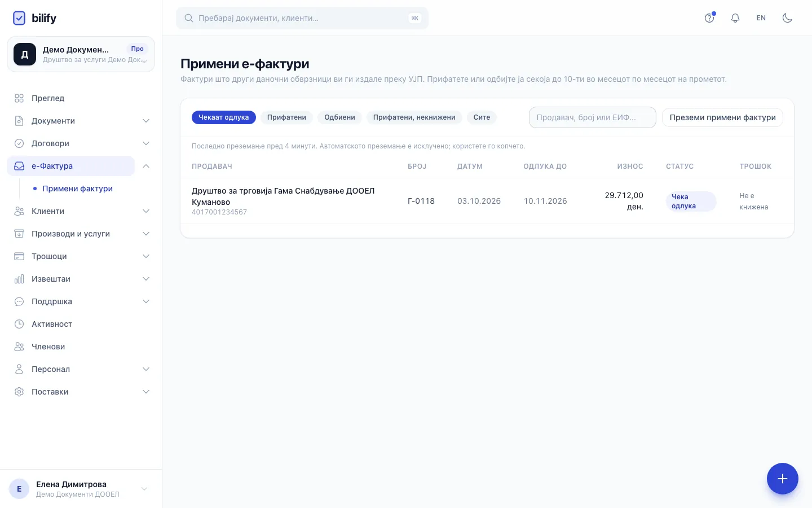Click the Документи sidebar icon

pos(19,121)
